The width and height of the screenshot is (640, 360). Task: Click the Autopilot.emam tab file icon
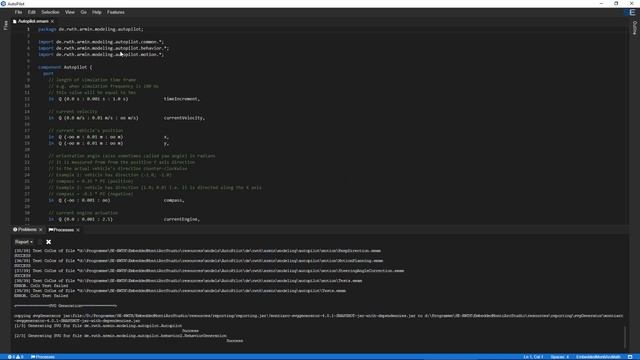point(15,21)
